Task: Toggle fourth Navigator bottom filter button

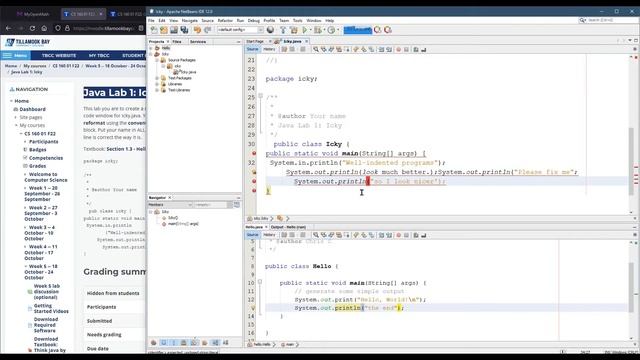Action: (x=184, y=343)
